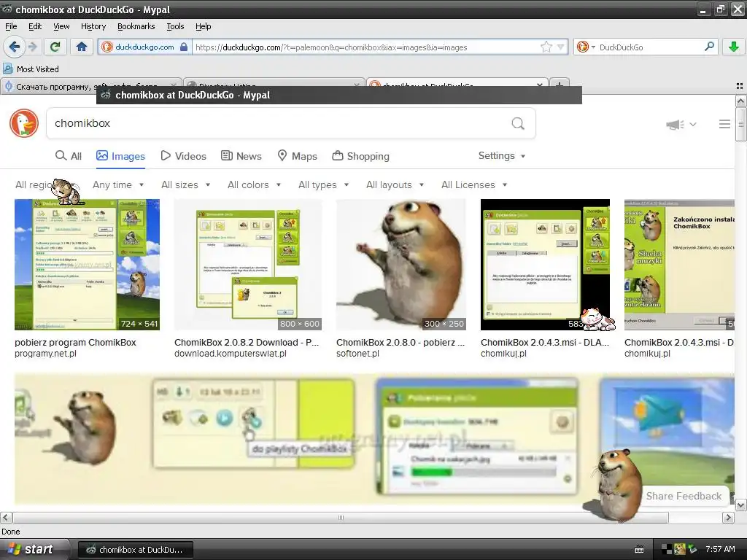Image resolution: width=747 pixels, height=560 pixels.
Task: Click the chomikbox at DuckDu... taskbar button
Action: [136, 550]
